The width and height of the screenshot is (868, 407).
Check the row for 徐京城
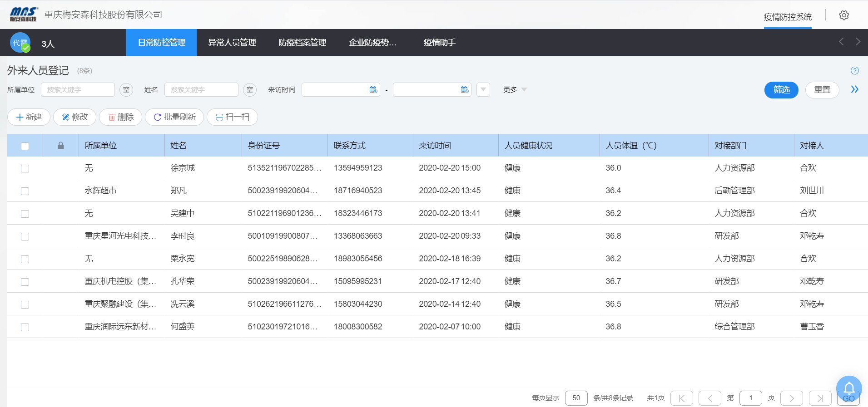pyautogui.click(x=25, y=168)
